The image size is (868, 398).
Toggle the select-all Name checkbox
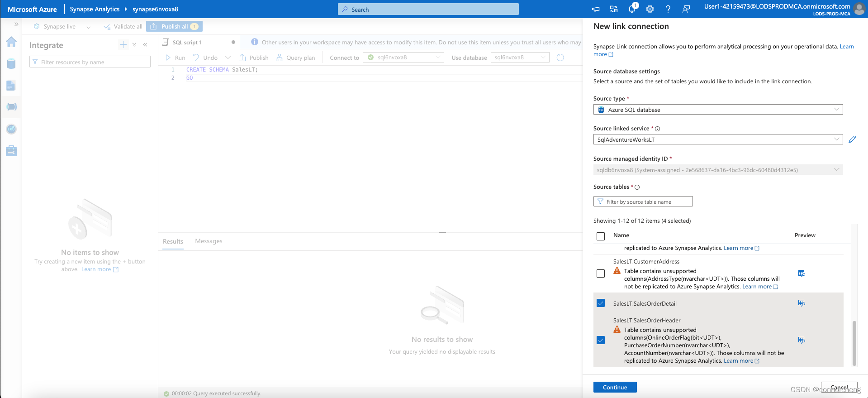(x=601, y=236)
